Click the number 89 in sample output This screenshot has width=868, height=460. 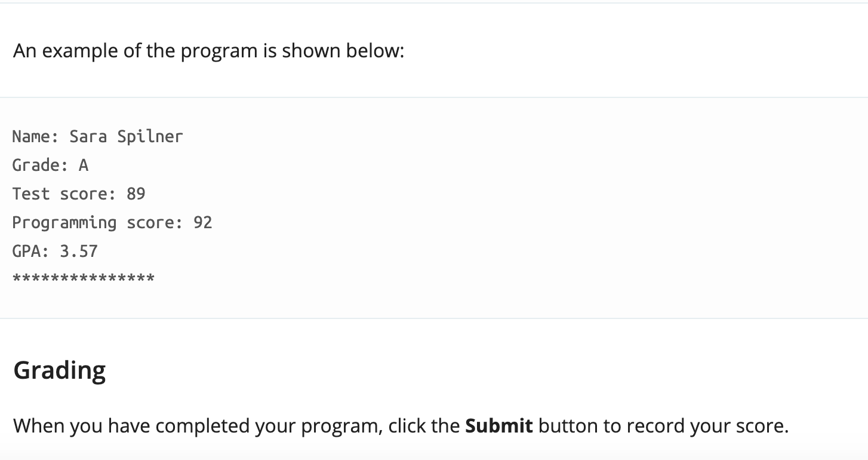136,194
